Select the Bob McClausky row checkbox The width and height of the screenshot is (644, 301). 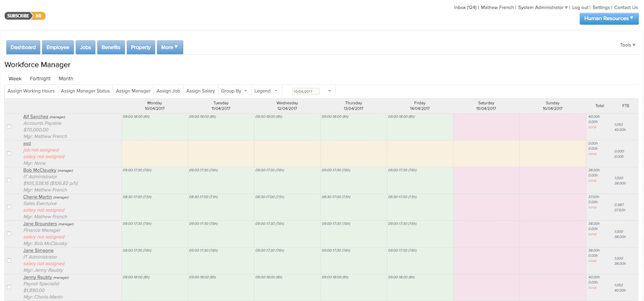coord(9,180)
